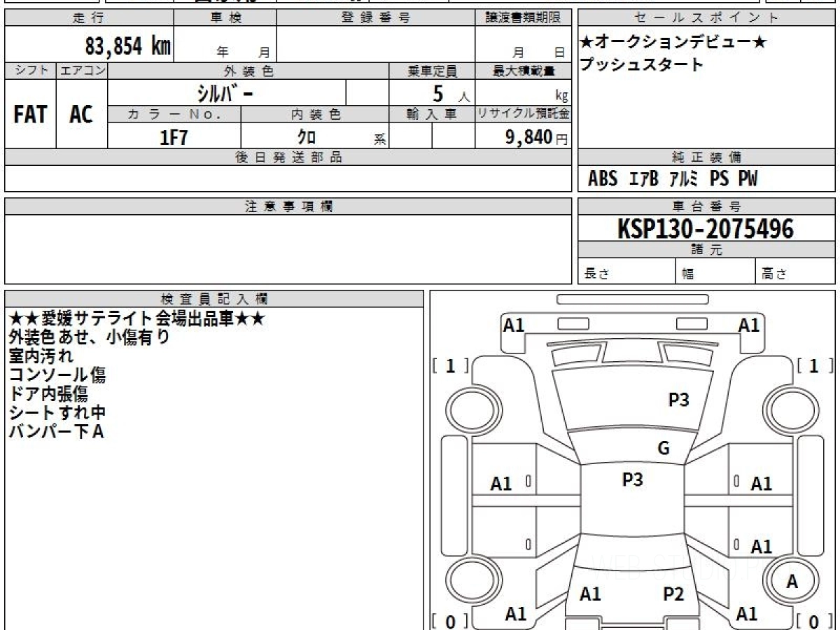Click the AC air conditioner value
The height and width of the screenshot is (630, 840).
click(81, 115)
